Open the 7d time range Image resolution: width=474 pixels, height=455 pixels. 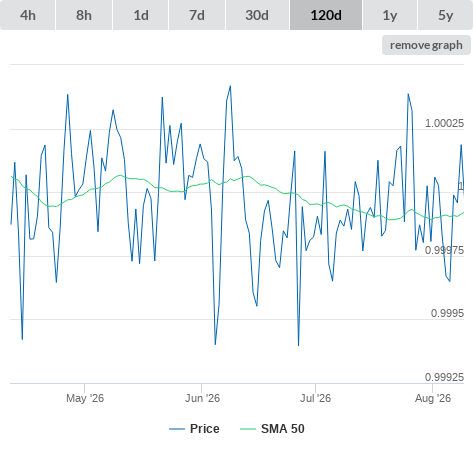[197, 15]
